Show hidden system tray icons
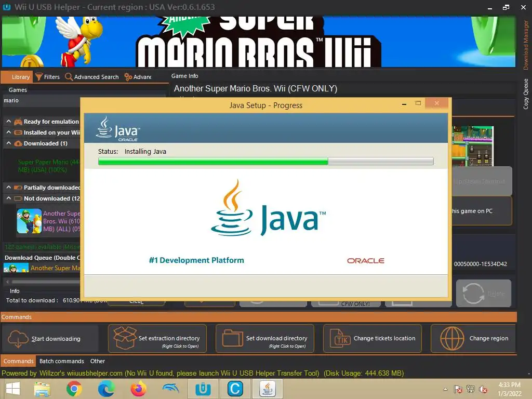The height and width of the screenshot is (399, 532). (x=445, y=389)
